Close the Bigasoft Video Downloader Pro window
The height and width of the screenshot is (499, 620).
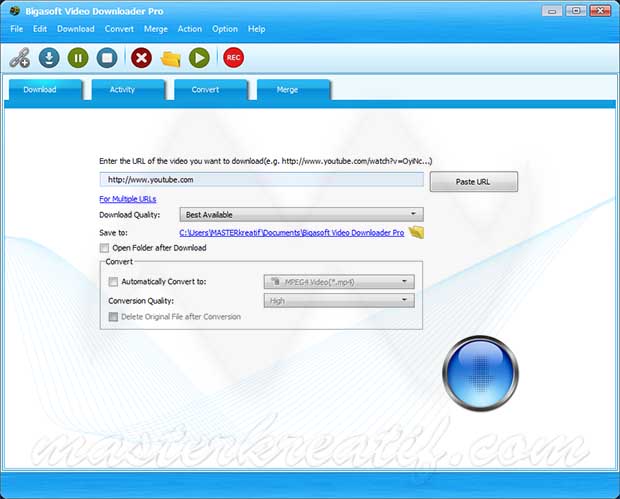click(x=600, y=11)
